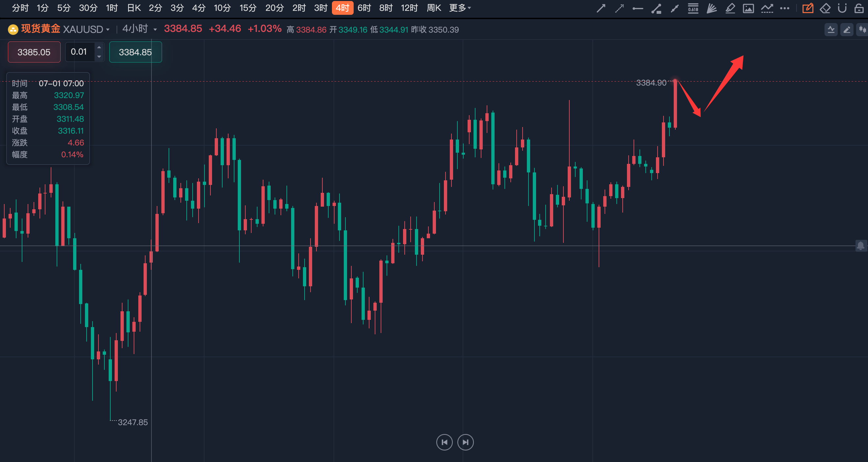The height and width of the screenshot is (462, 868).
Task: Choose the highlighter marker tool
Action: 730,8
